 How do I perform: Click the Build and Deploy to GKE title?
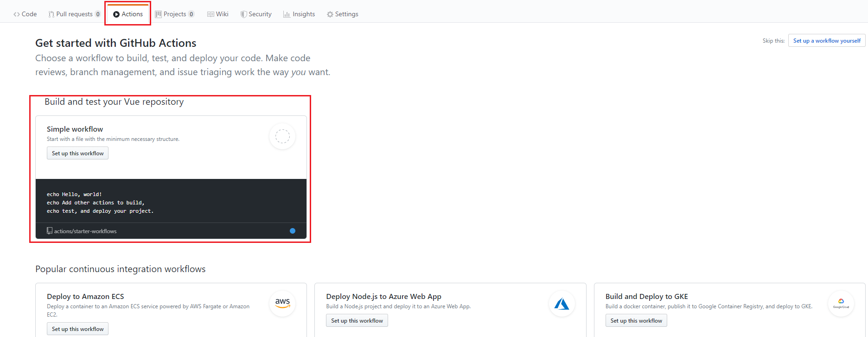coord(647,297)
